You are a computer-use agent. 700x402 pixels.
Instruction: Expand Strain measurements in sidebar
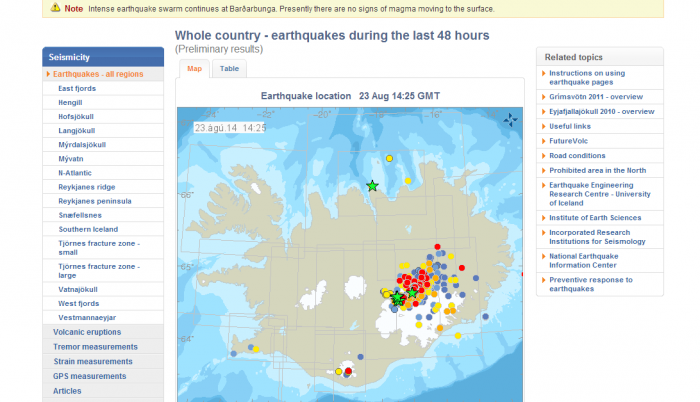tap(92, 362)
